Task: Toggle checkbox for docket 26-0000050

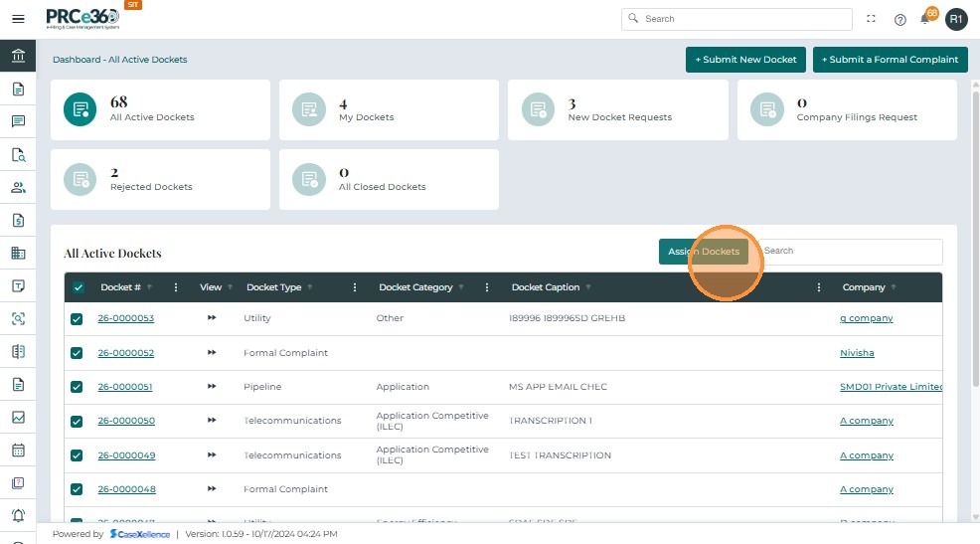Action: tap(78, 421)
